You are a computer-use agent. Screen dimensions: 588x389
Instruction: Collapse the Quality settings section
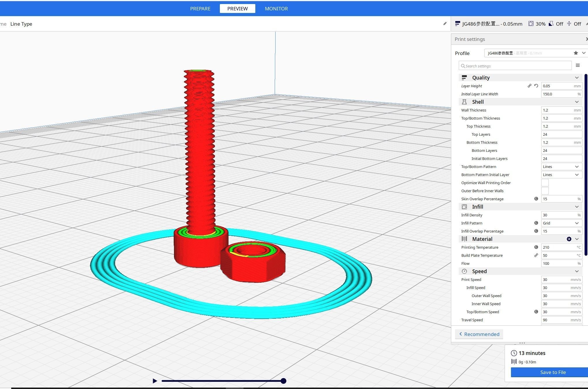[576, 78]
